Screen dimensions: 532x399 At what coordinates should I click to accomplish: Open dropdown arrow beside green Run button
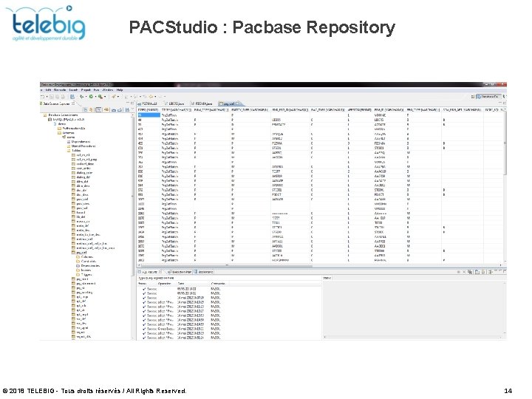click(95, 97)
